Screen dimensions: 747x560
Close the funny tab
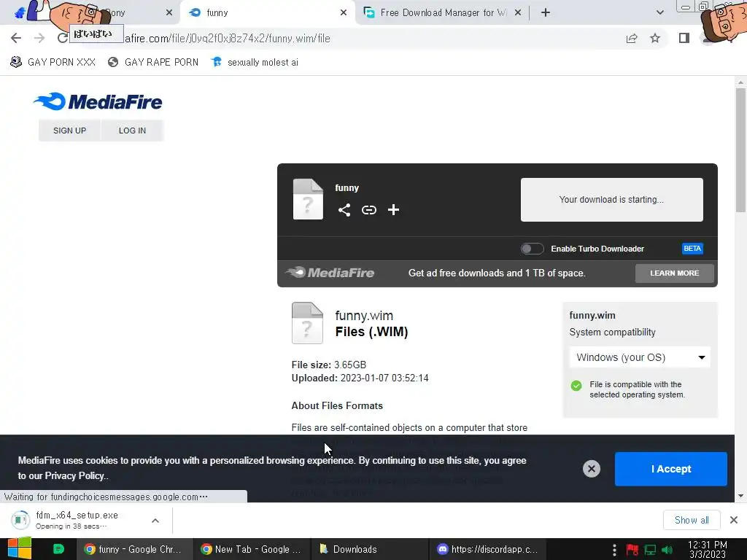(344, 12)
